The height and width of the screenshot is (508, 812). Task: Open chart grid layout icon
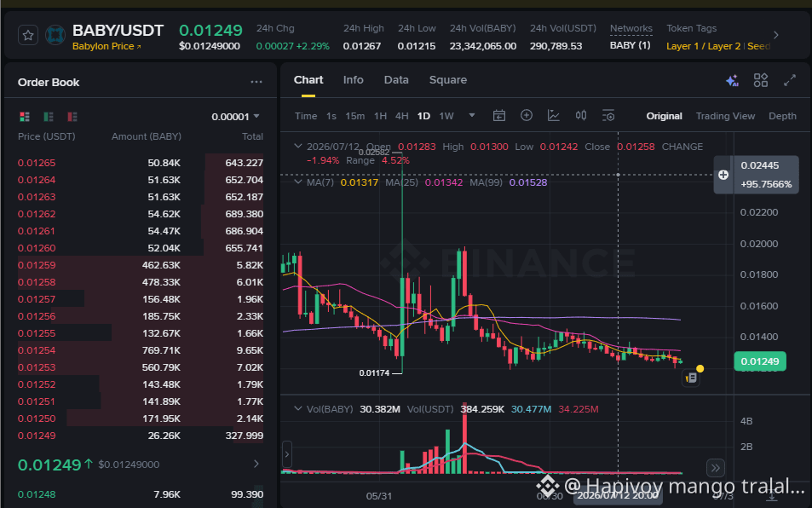click(x=761, y=80)
